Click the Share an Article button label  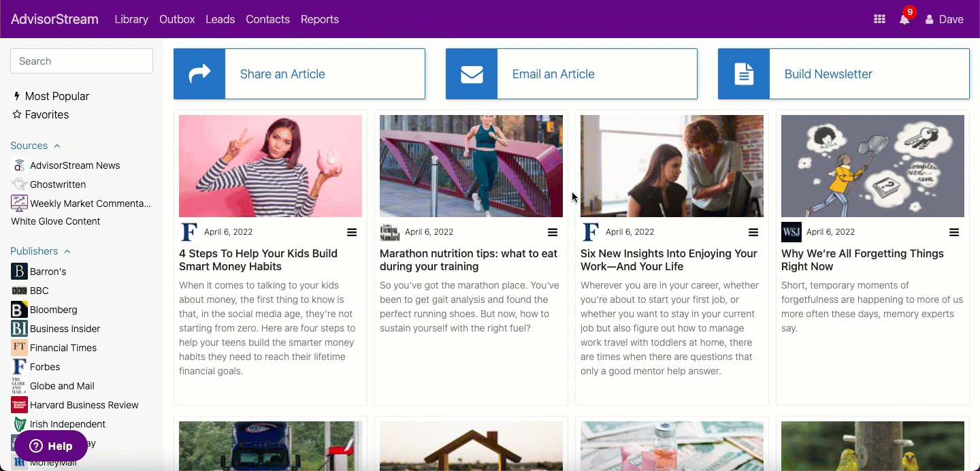(x=282, y=74)
